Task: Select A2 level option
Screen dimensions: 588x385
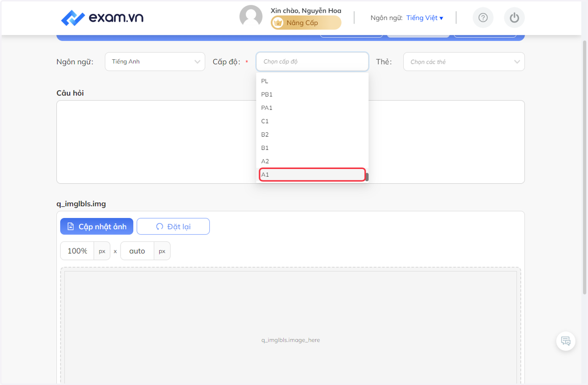Action: [x=312, y=161]
